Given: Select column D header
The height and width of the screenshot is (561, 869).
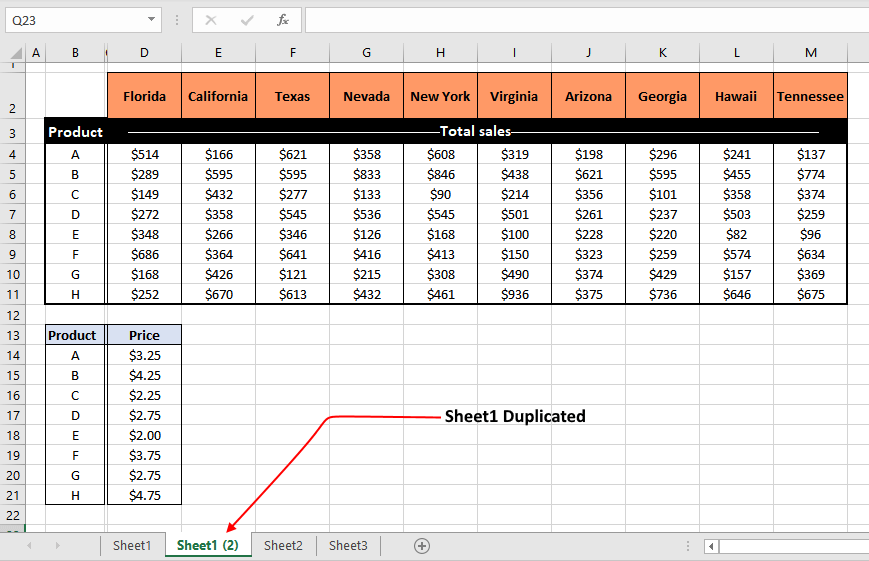Looking at the screenshot, I should tap(144, 53).
